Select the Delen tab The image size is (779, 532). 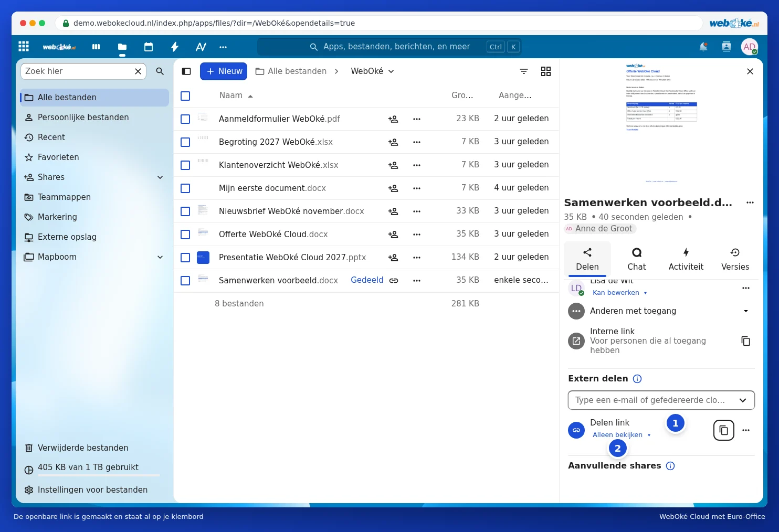coord(587,259)
